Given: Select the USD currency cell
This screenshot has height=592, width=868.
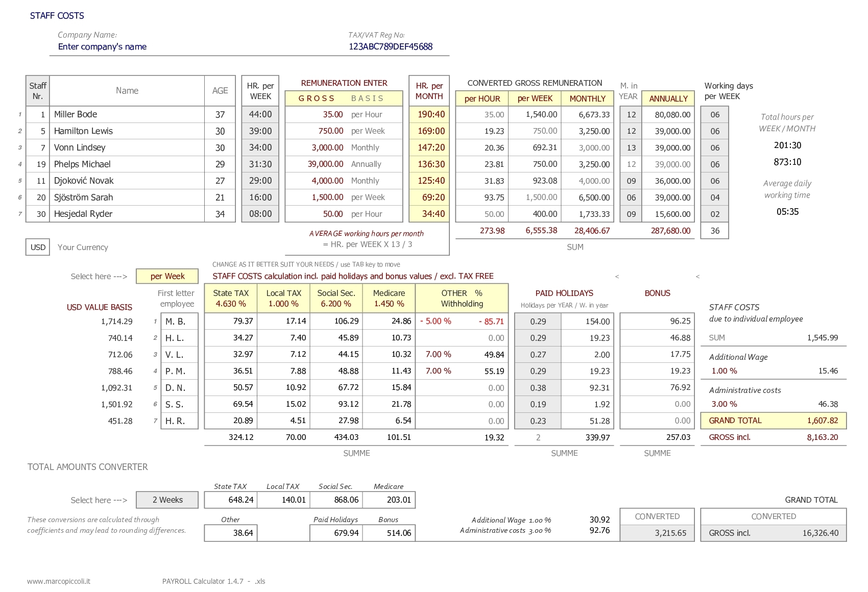Looking at the screenshot, I should tap(38, 247).
